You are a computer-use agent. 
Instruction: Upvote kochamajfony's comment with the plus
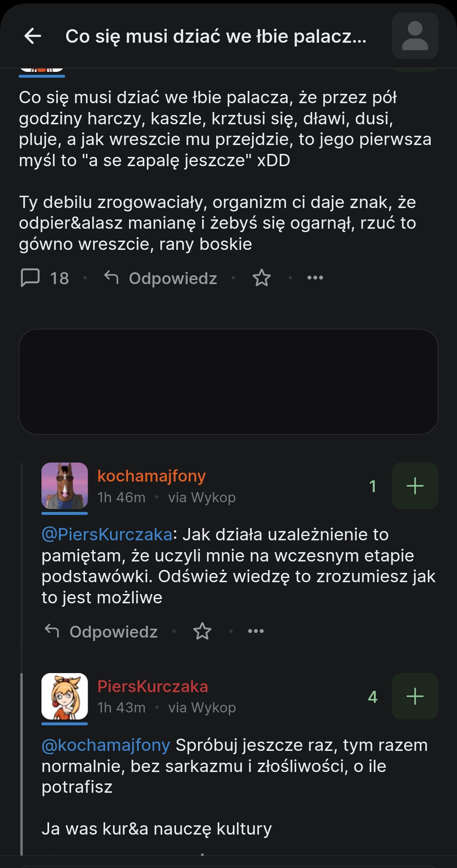tap(415, 486)
